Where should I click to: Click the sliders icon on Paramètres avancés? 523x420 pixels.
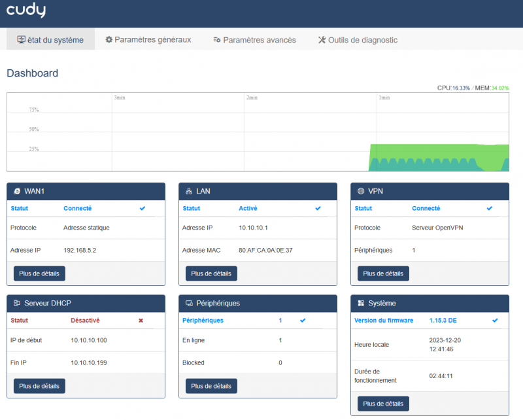[216, 40]
